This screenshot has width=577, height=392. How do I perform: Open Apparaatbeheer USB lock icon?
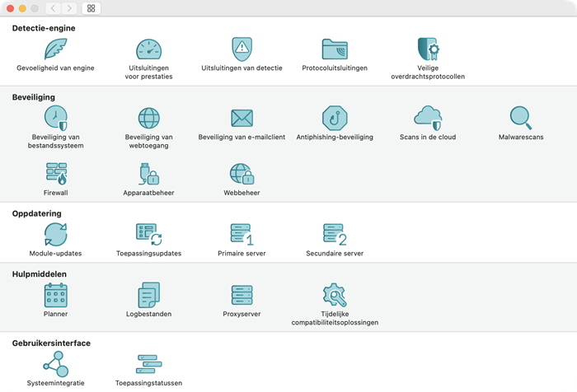tap(148, 174)
